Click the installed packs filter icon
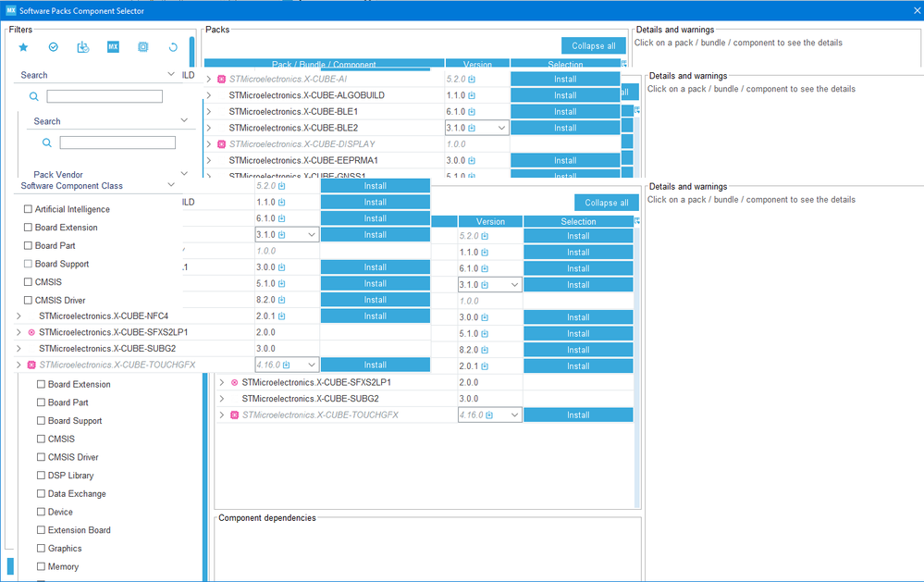Viewport: 924px width, 582px height. [83, 47]
